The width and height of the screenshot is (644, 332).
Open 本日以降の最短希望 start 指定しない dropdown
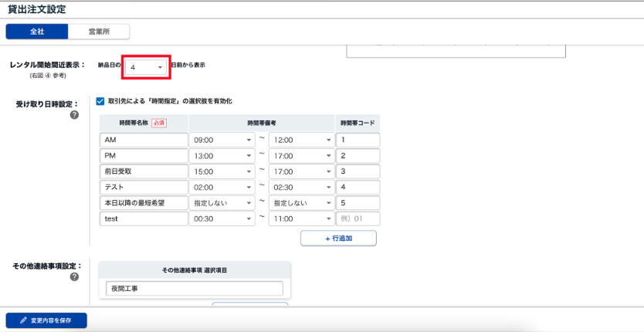pyautogui.click(x=222, y=203)
